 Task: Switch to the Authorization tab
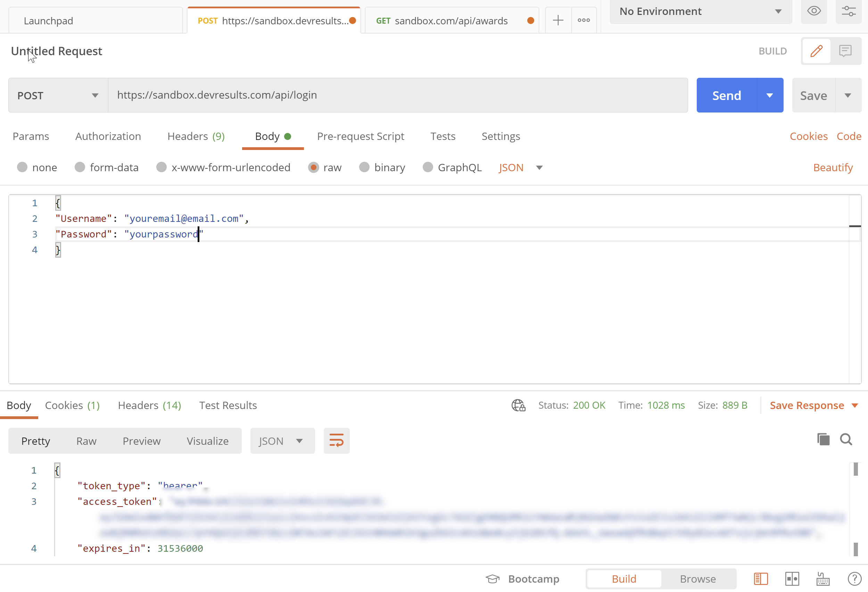(108, 136)
